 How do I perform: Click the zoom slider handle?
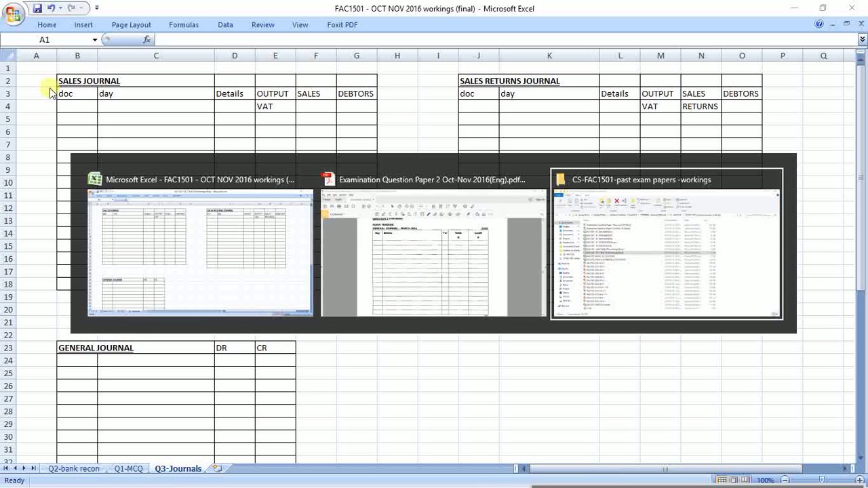822,481
